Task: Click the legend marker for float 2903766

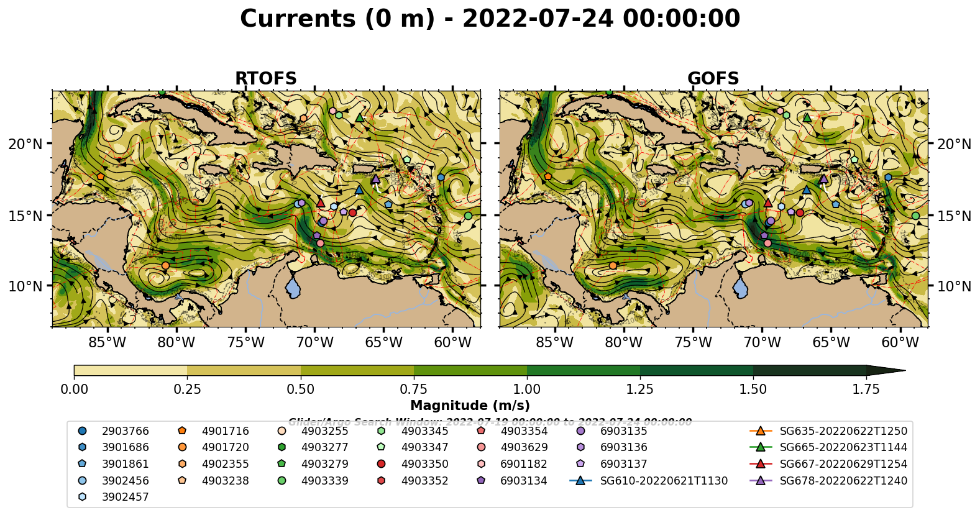Action: click(x=83, y=431)
